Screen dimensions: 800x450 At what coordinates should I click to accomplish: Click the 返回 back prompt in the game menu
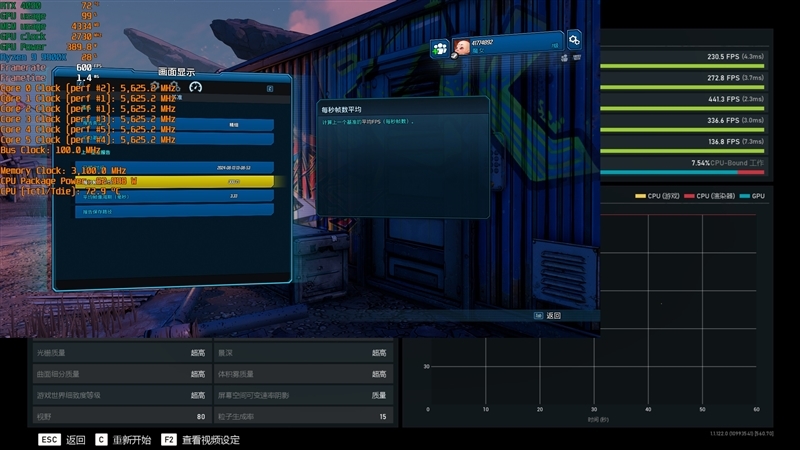(x=547, y=316)
